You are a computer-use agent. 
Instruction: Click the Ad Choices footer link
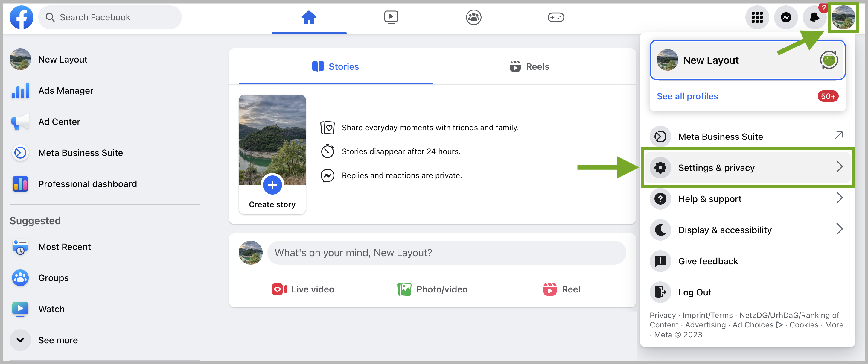(x=757, y=324)
